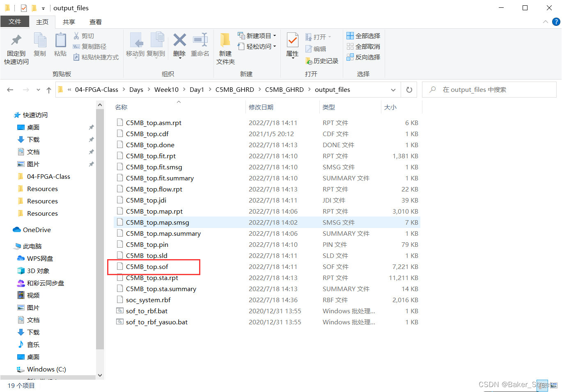Select the C5MB_top.map.smsg file
Image resolution: width=562 pixels, height=392 pixels.
pyautogui.click(x=158, y=223)
